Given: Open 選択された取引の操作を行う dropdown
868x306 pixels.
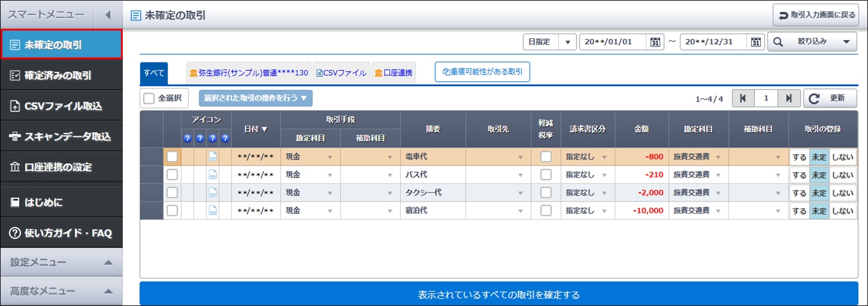Looking at the screenshot, I should [x=255, y=98].
